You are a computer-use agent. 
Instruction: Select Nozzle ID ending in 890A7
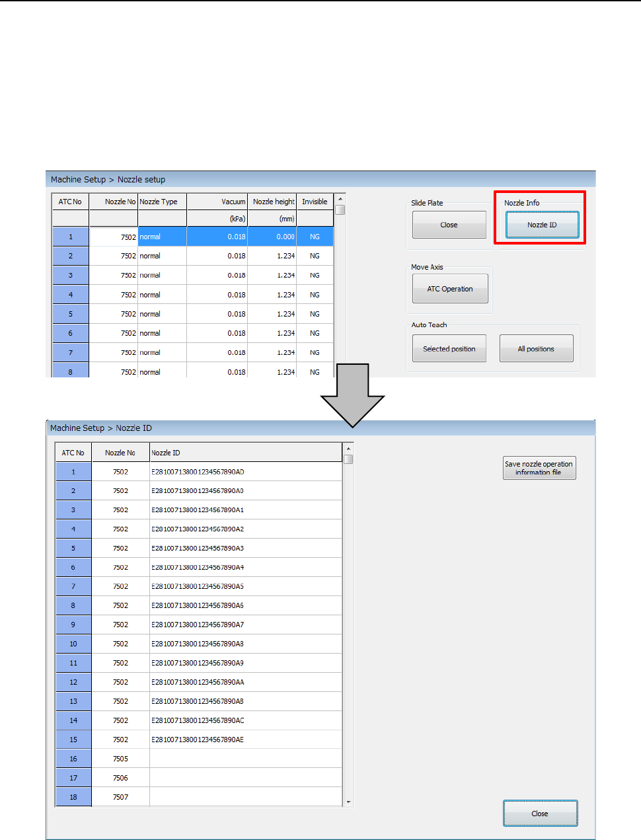246,625
